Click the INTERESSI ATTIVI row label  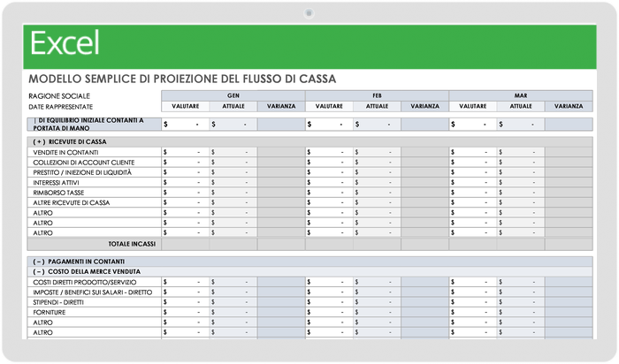pyautogui.click(x=56, y=183)
